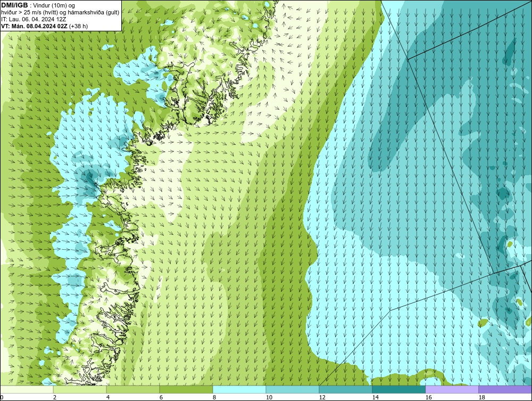Image resolution: width=532 pixels, height=401 pixels.
Task: Click the 2–4 m/s light green legend swatch
Action: click(x=80, y=389)
